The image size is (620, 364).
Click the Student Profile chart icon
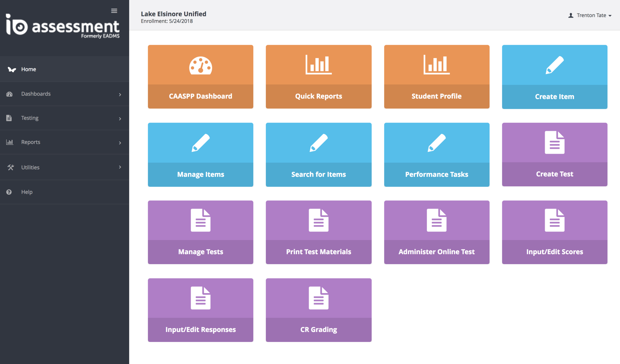click(437, 65)
